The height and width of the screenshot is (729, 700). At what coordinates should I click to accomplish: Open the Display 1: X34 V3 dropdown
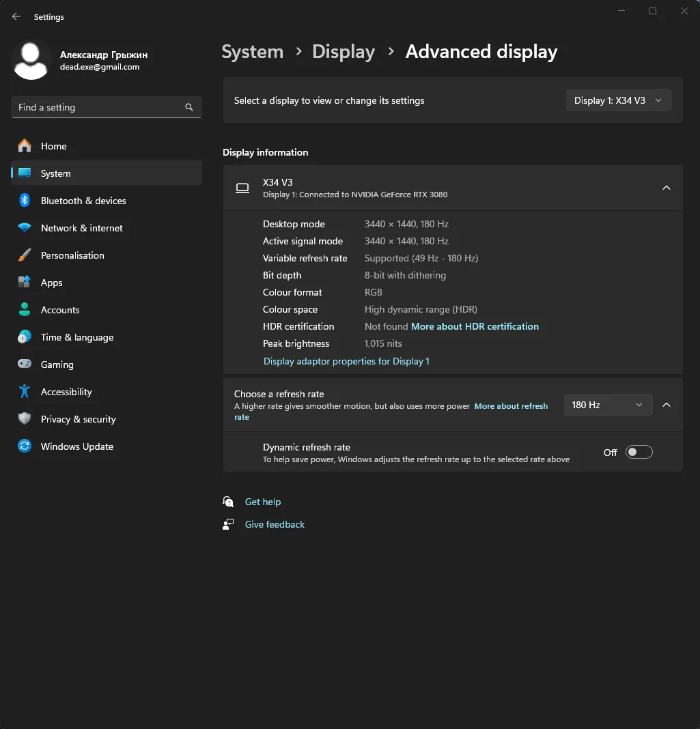618,100
